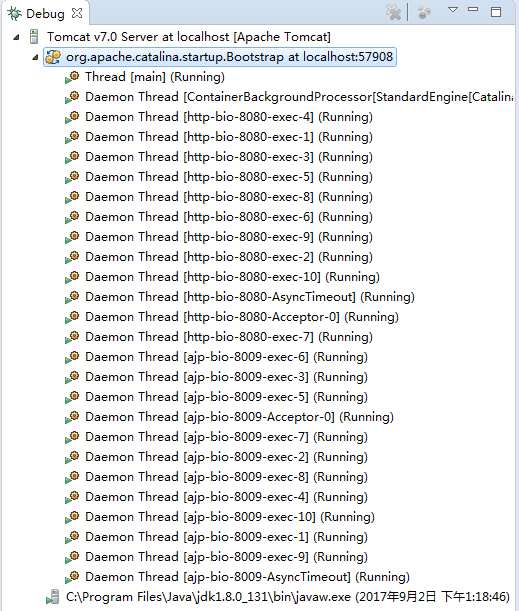Select thread http-bio-8080-exec-2
Screen dimensions: 519x611
coord(229,257)
